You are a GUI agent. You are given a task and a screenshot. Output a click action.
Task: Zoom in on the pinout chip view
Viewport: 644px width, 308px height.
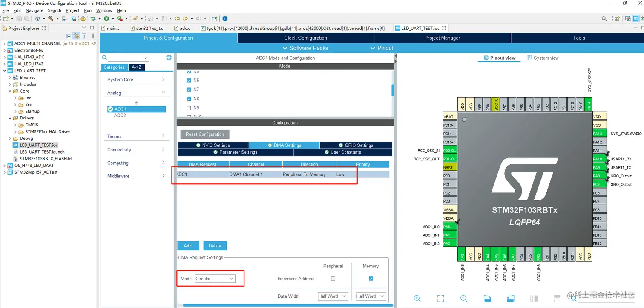417,299
